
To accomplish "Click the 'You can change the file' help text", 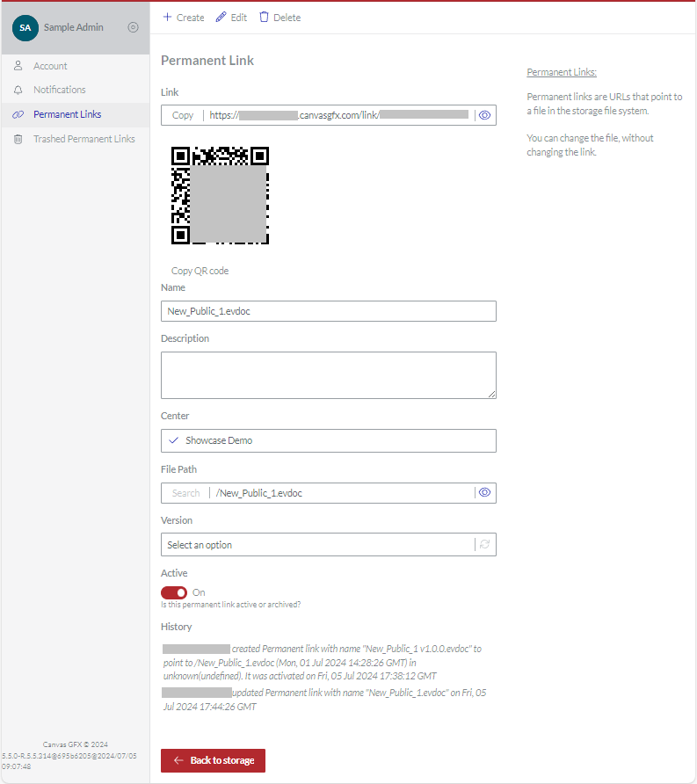I will [x=590, y=145].
